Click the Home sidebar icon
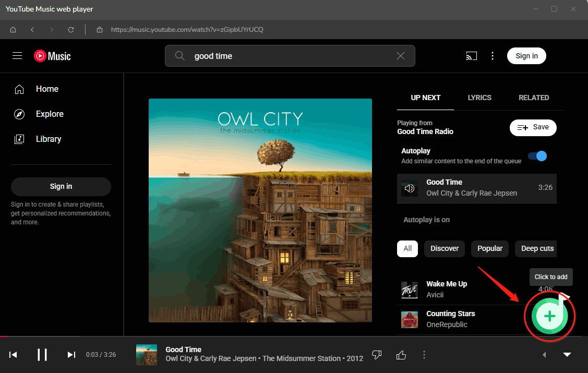Image resolution: width=588 pixels, height=373 pixels. point(19,89)
